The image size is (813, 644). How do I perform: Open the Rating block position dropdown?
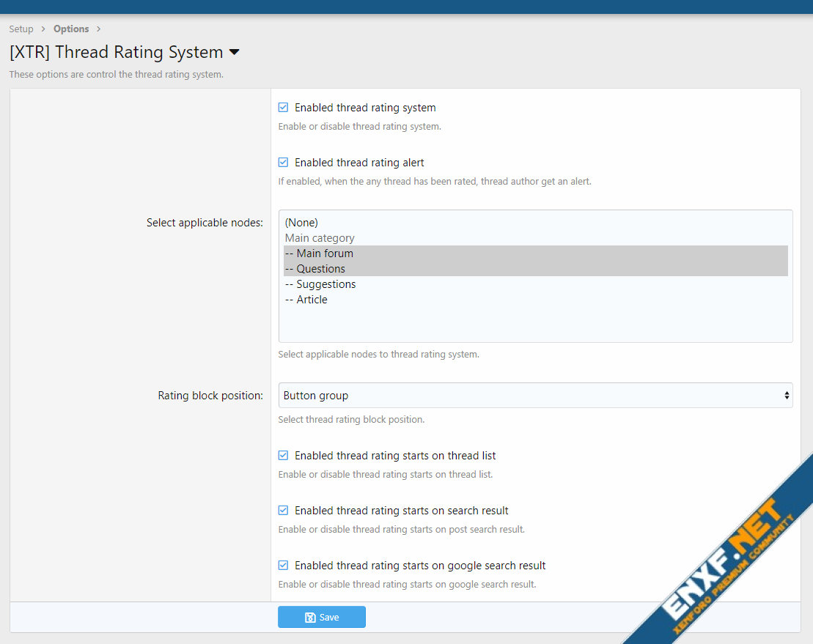click(535, 396)
